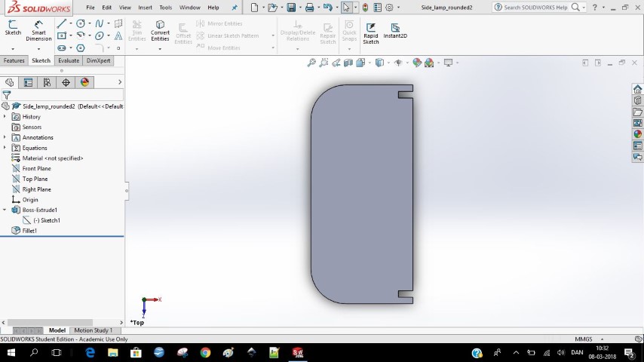Select the Corner Rectangle tool

pyautogui.click(x=62, y=35)
